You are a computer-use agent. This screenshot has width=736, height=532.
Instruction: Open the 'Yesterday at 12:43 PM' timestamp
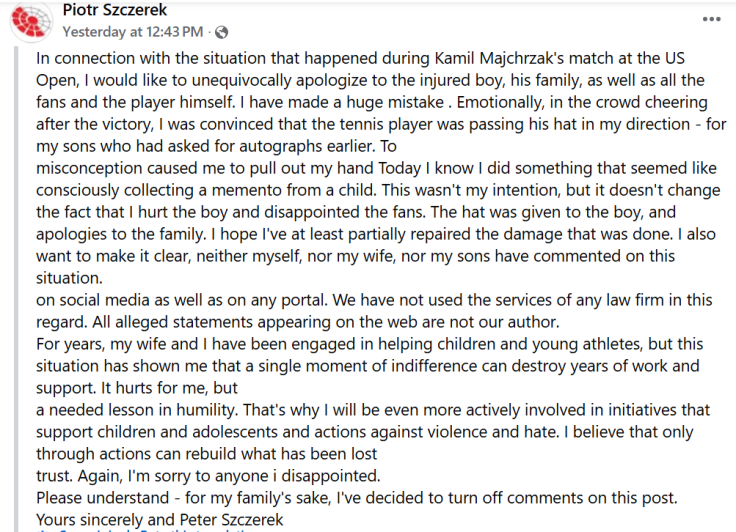pos(133,32)
